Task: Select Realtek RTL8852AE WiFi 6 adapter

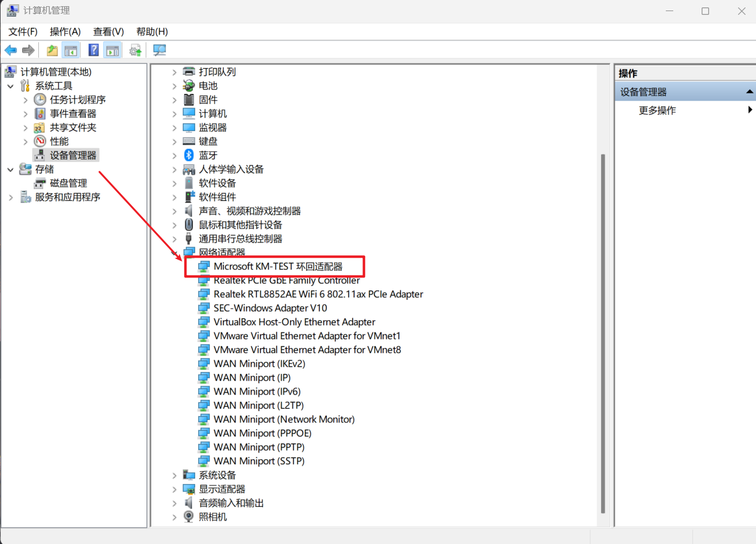Action: (x=318, y=294)
